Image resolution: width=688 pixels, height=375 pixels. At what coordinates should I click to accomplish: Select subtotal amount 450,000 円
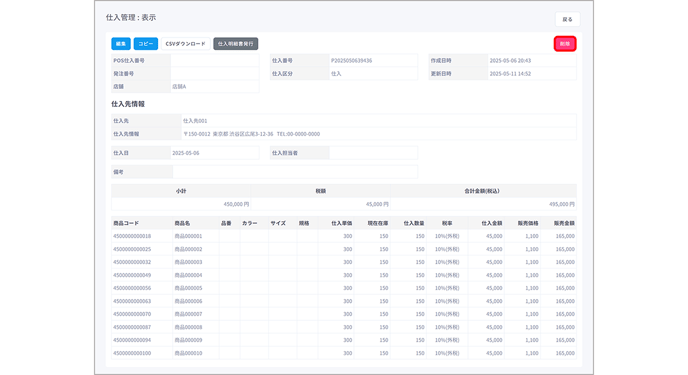click(236, 204)
